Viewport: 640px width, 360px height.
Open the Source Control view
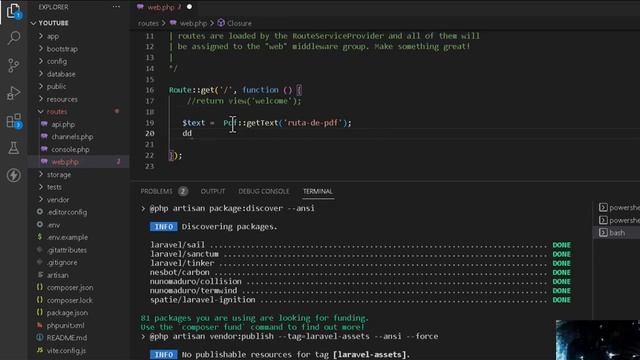tap(13, 65)
